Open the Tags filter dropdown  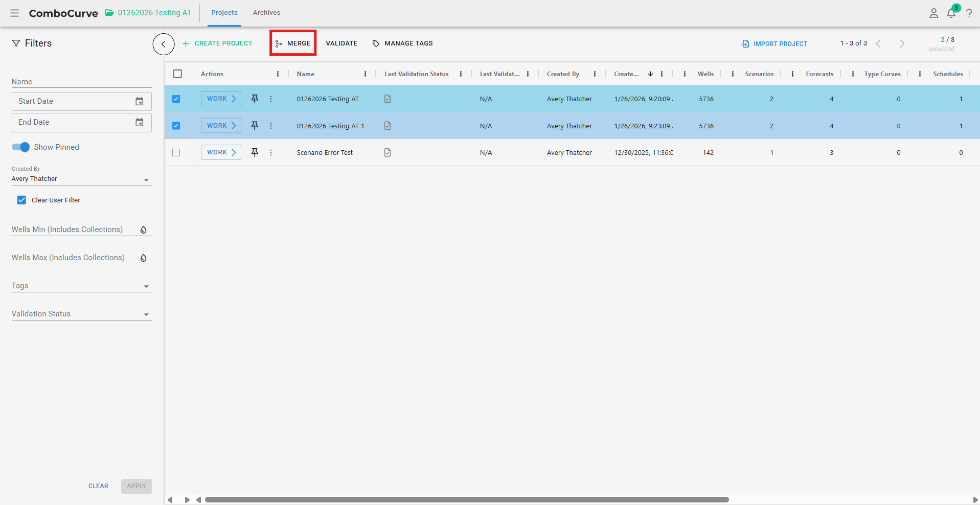(x=146, y=286)
